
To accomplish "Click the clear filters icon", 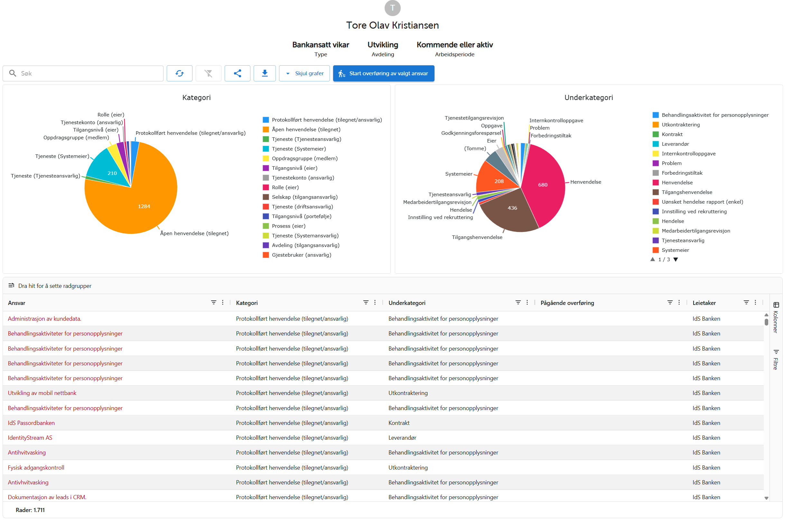I will pyautogui.click(x=209, y=73).
